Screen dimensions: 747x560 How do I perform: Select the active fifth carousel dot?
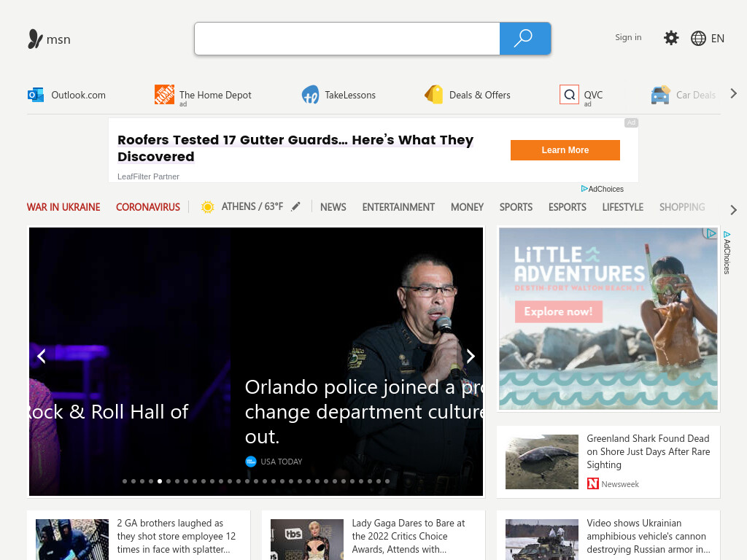click(160, 481)
